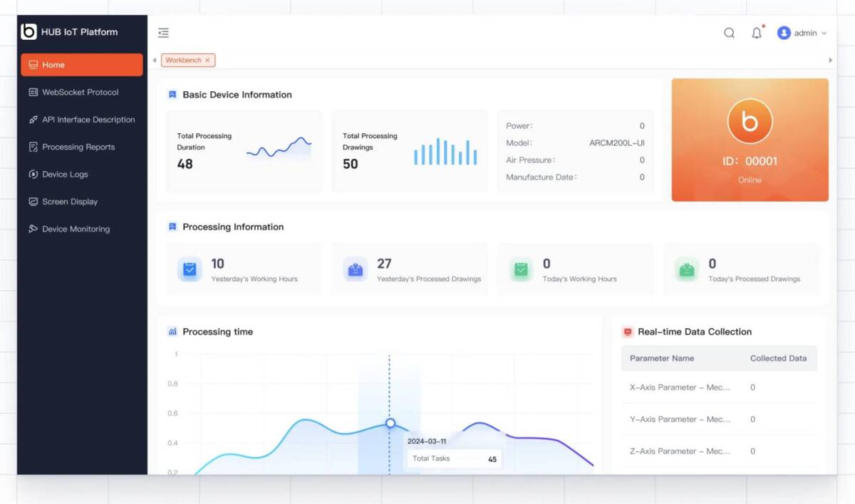Click Yesterday's Processed Drawings icon
855x504 pixels.
click(355, 269)
